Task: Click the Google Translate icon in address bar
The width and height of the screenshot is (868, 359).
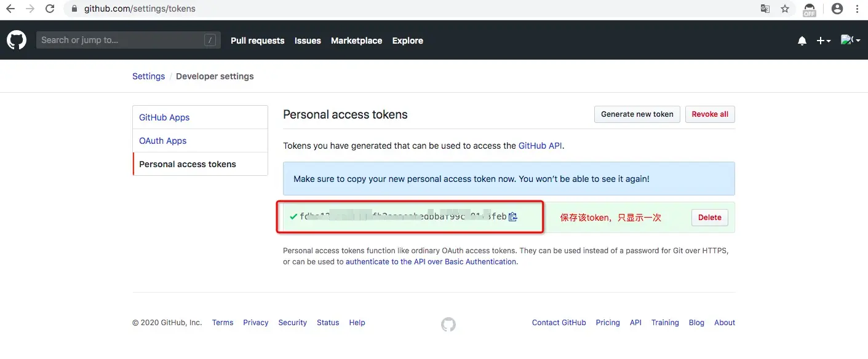Action: pos(765,9)
